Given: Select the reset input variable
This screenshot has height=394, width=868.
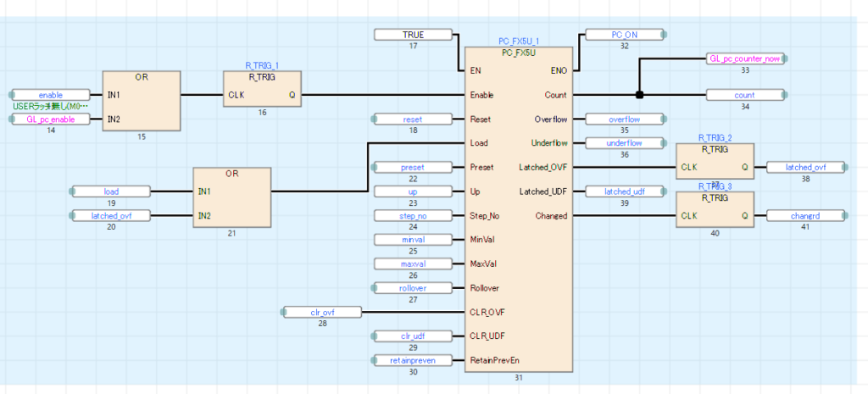Looking at the screenshot, I should [413, 119].
